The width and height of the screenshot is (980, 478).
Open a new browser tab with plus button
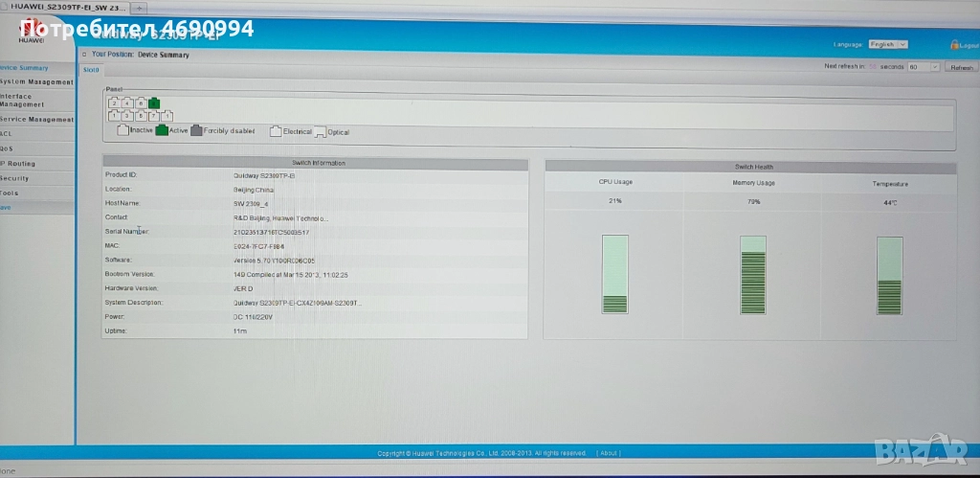141,8
